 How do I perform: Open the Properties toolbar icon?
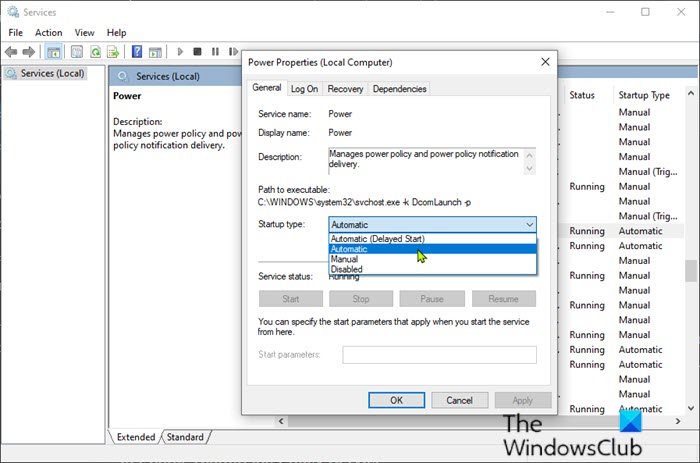pos(77,52)
